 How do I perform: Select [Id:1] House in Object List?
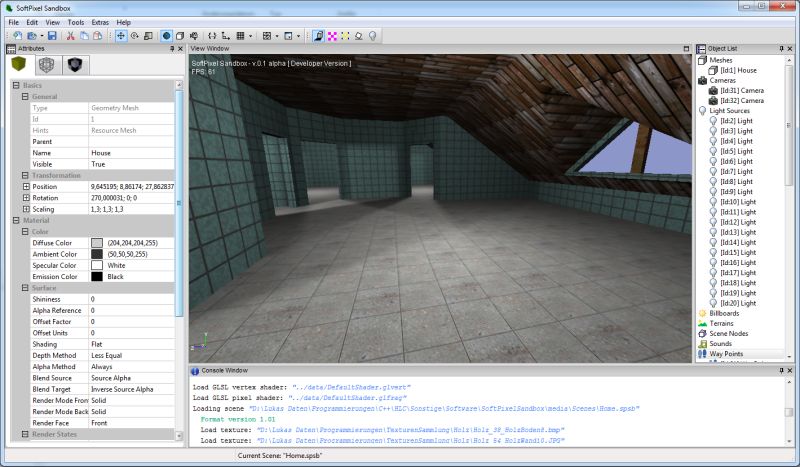[x=738, y=70]
